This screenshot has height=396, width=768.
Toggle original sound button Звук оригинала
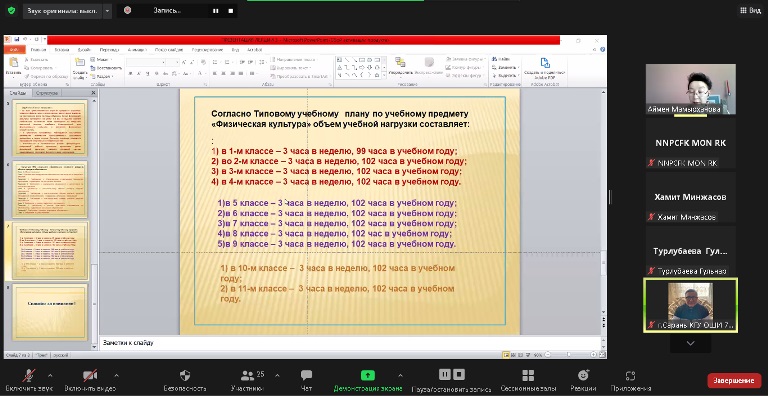tap(63, 11)
